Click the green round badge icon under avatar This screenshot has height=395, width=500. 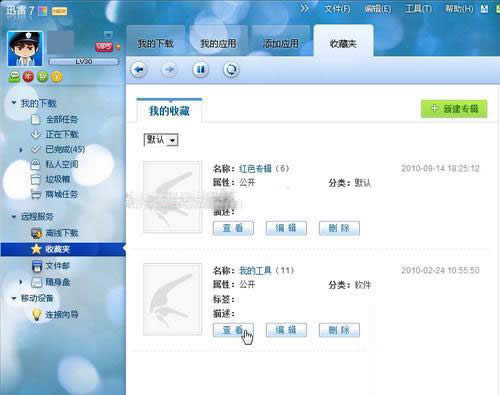click(42, 77)
